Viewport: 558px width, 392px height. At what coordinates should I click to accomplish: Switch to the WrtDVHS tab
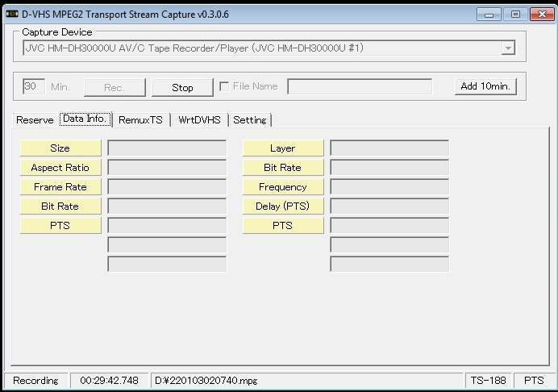pyautogui.click(x=199, y=120)
